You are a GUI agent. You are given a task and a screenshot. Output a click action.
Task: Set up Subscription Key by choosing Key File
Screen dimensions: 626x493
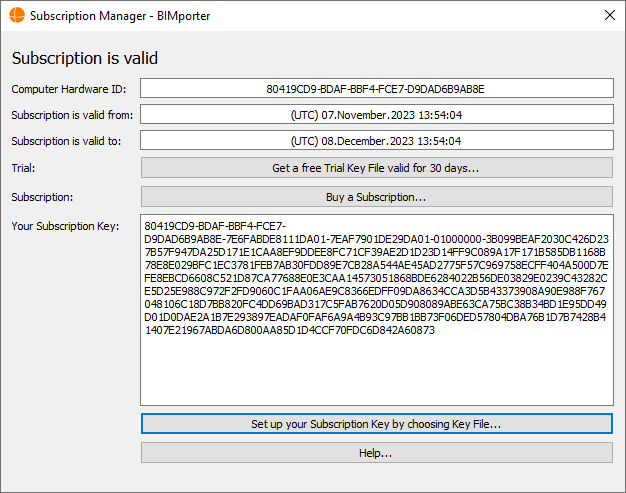coord(376,424)
